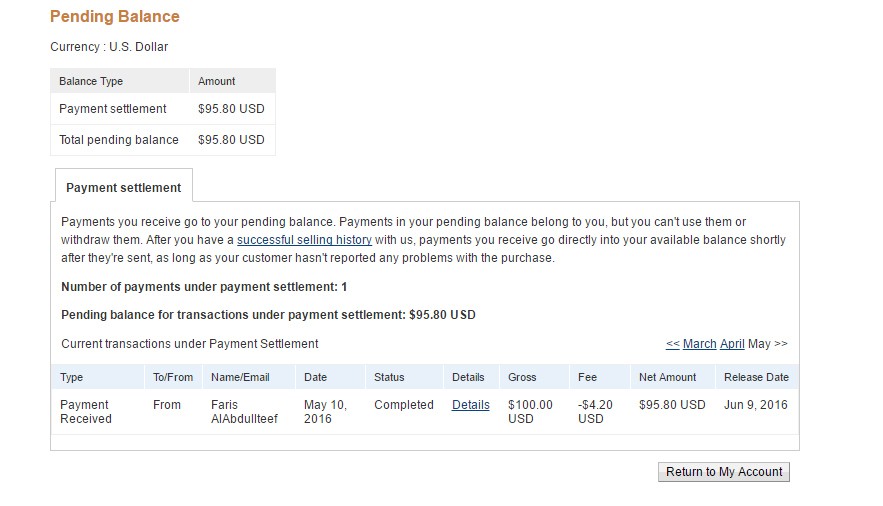This screenshot has width=883, height=506.
Task: Click the >> next months arrows
Action: [x=781, y=344]
